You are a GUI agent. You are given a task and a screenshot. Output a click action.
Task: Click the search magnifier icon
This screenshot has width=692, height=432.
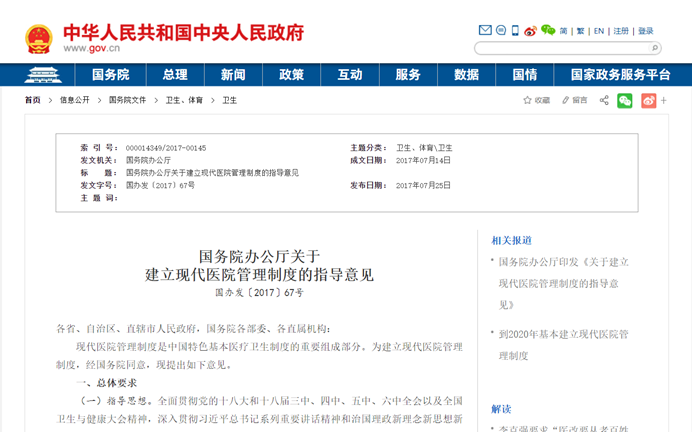[655, 48]
